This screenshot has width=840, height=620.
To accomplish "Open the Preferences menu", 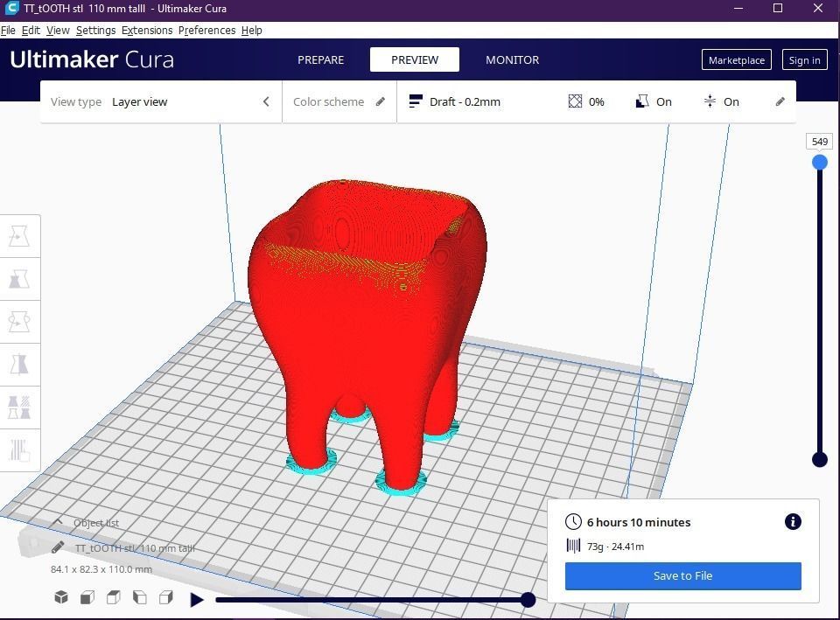I will click(206, 30).
